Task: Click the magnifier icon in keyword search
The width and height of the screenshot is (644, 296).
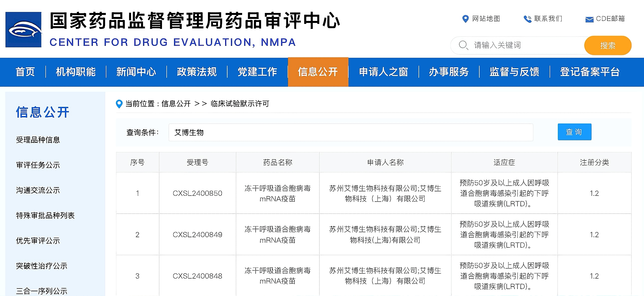Action: [x=463, y=45]
